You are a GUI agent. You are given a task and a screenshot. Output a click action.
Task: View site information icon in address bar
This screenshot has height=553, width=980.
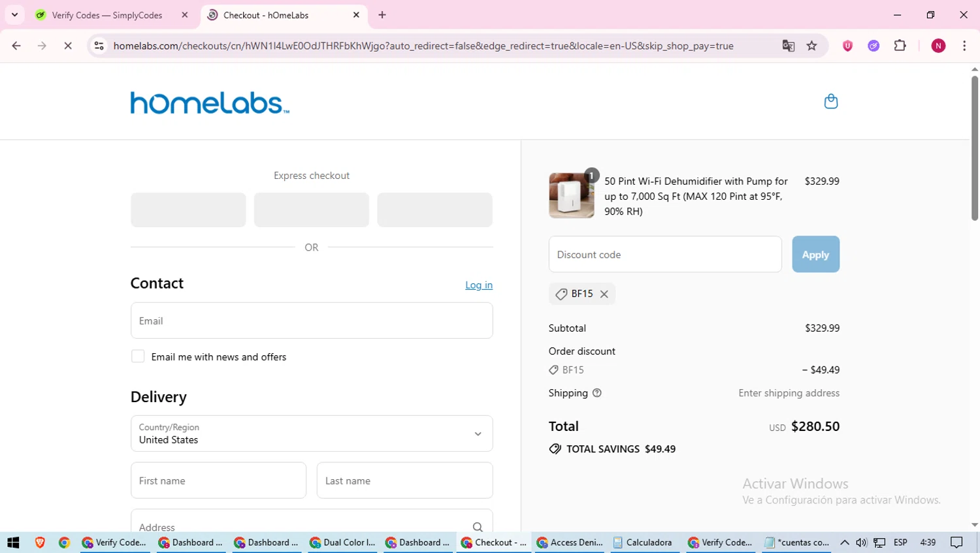(99, 46)
